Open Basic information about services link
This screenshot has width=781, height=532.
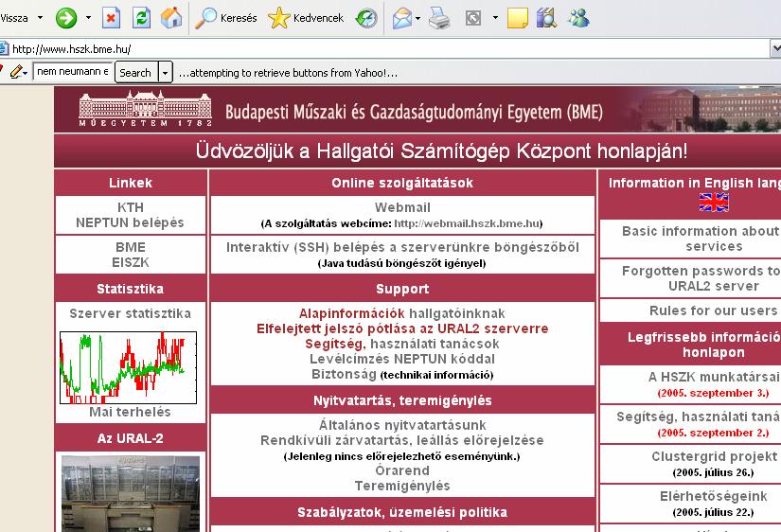point(701,239)
